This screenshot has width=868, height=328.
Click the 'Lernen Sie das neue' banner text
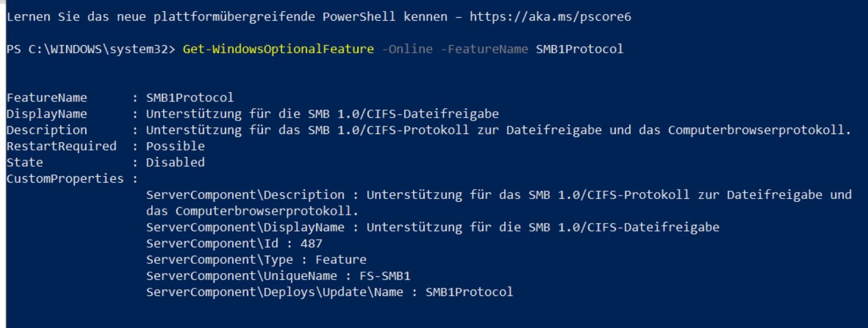76,17
